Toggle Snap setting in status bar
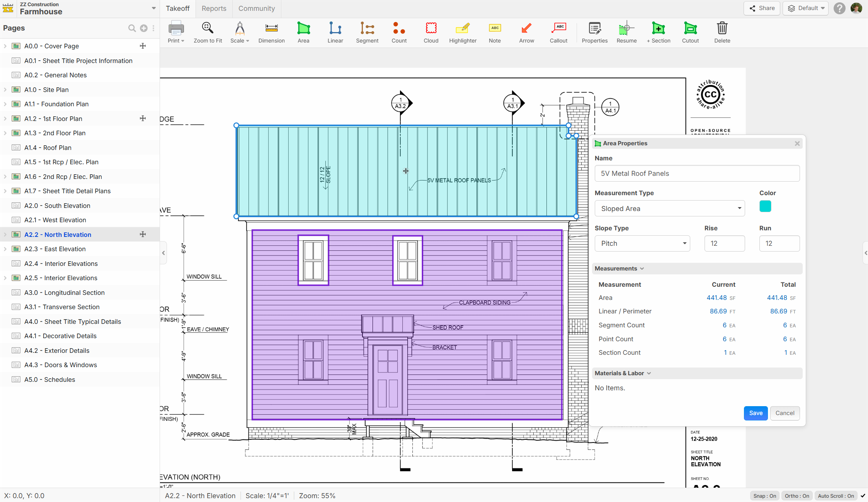This screenshot has height=502, width=868. point(764,496)
